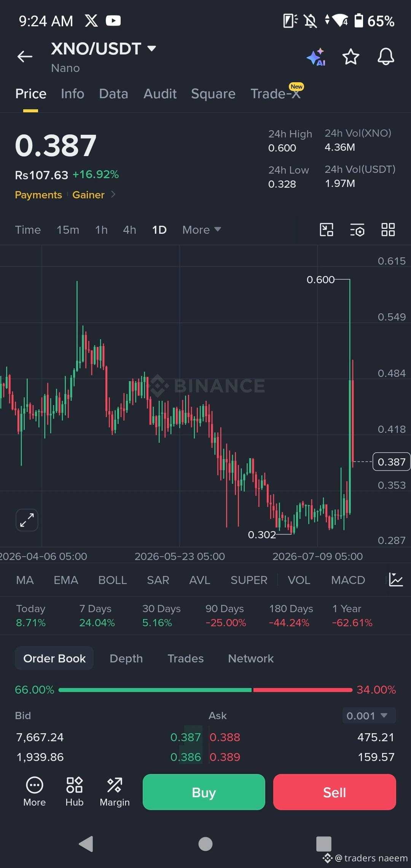Open the indicator settings chart icon
The height and width of the screenshot is (868, 411).
[x=396, y=580]
